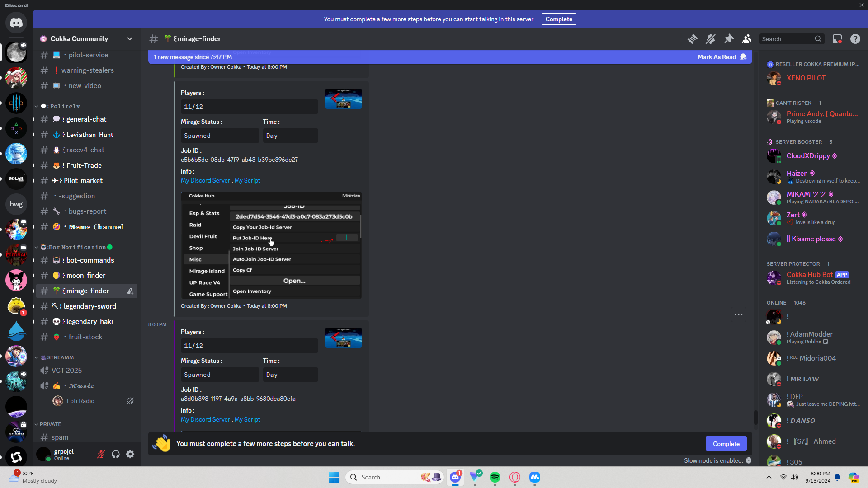This screenshot has height=488, width=868.
Task: Open the SOLAR server icon
Action: (x=16, y=179)
